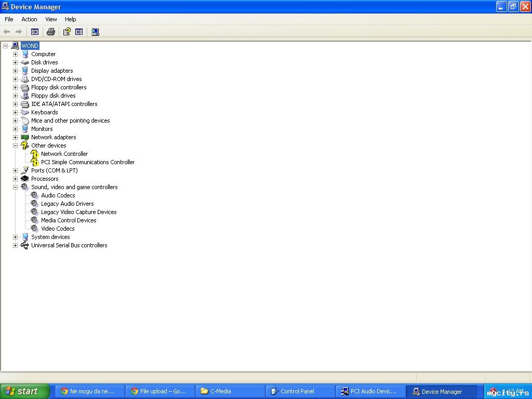Open the Action menu
This screenshot has height=399, width=532.
tap(29, 19)
